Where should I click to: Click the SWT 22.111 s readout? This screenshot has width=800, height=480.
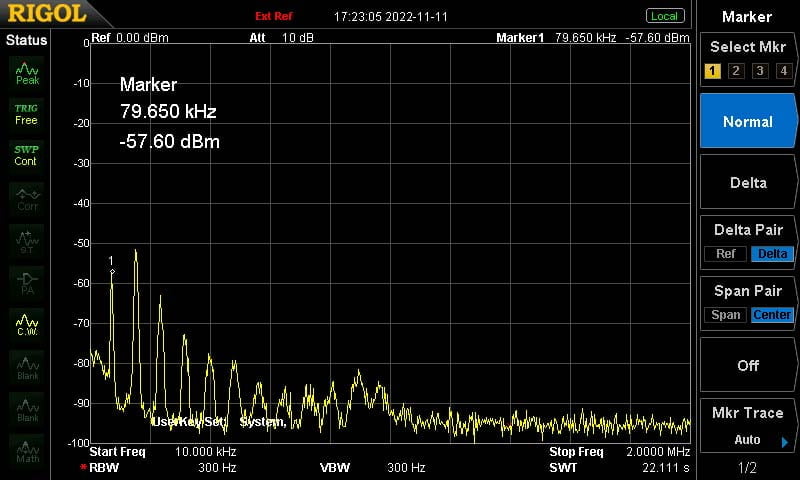[x=619, y=467]
